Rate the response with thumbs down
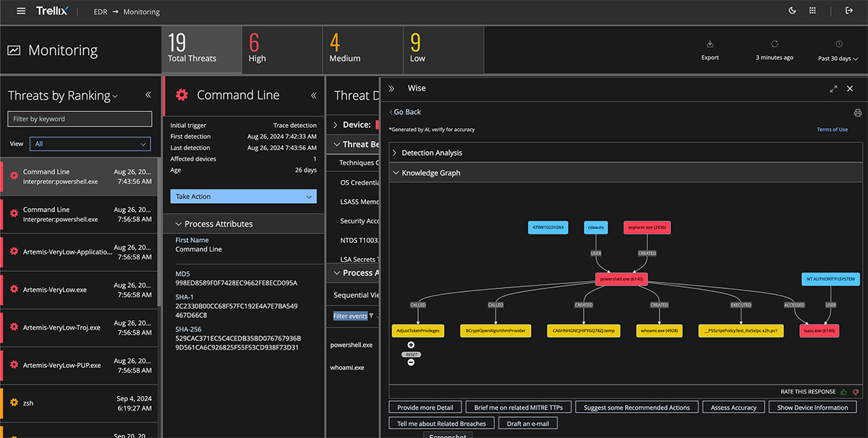This screenshot has width=868, height=438. coord(856,392)
